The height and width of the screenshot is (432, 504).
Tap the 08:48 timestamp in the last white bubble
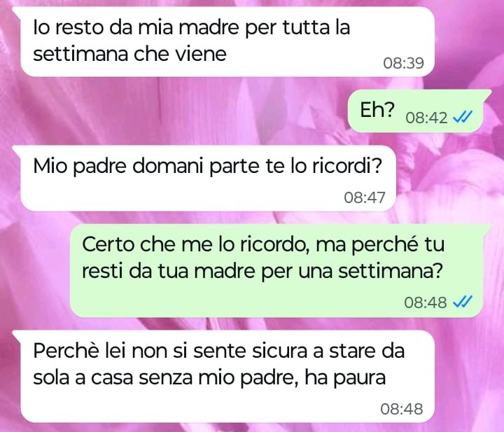pyautogui.click(x=402, y=409)
